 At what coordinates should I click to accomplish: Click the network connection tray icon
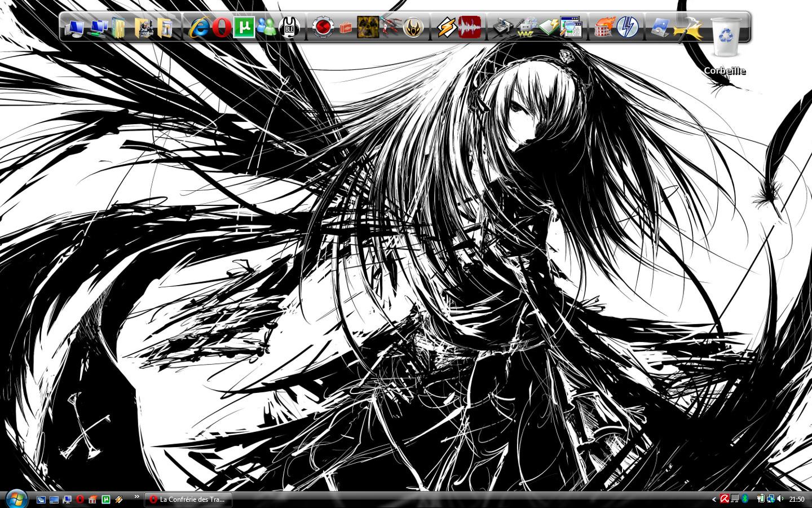771,499
